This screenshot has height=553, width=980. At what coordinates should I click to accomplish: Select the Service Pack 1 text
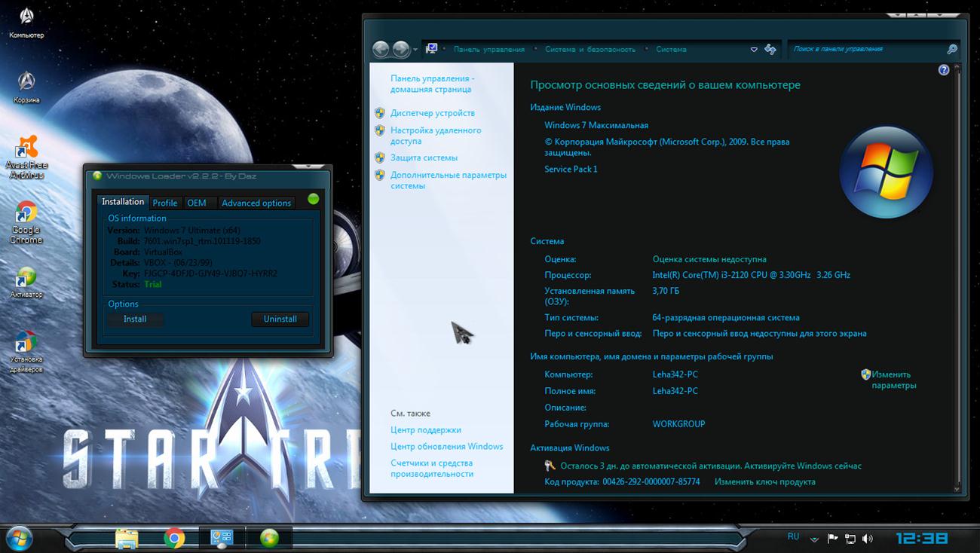[x=571, y=170]
